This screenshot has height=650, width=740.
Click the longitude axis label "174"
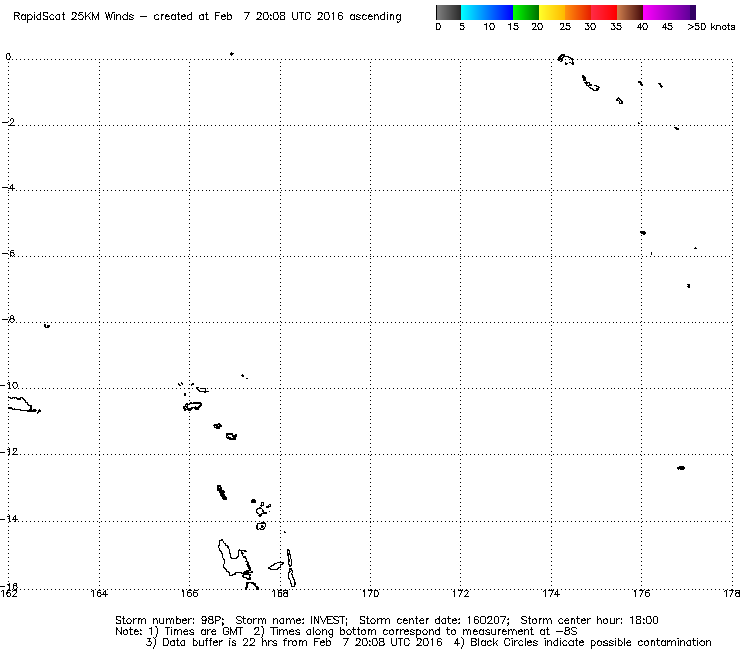(x=551, y=593)
